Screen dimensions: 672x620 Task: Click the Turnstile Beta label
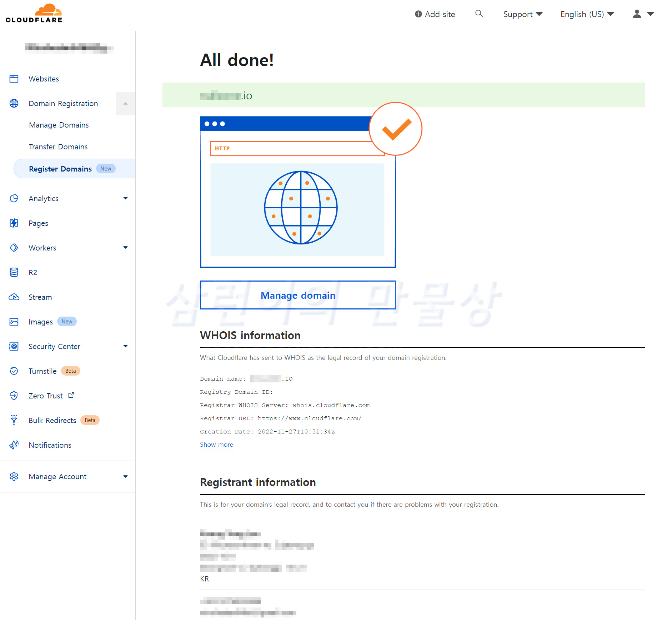point(71,371)
